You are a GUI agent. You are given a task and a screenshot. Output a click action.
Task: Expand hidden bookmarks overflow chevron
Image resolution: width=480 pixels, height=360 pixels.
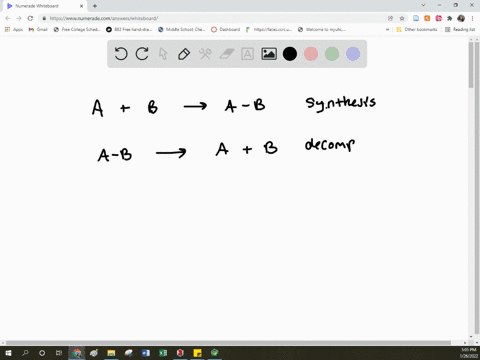click(387, 30)
